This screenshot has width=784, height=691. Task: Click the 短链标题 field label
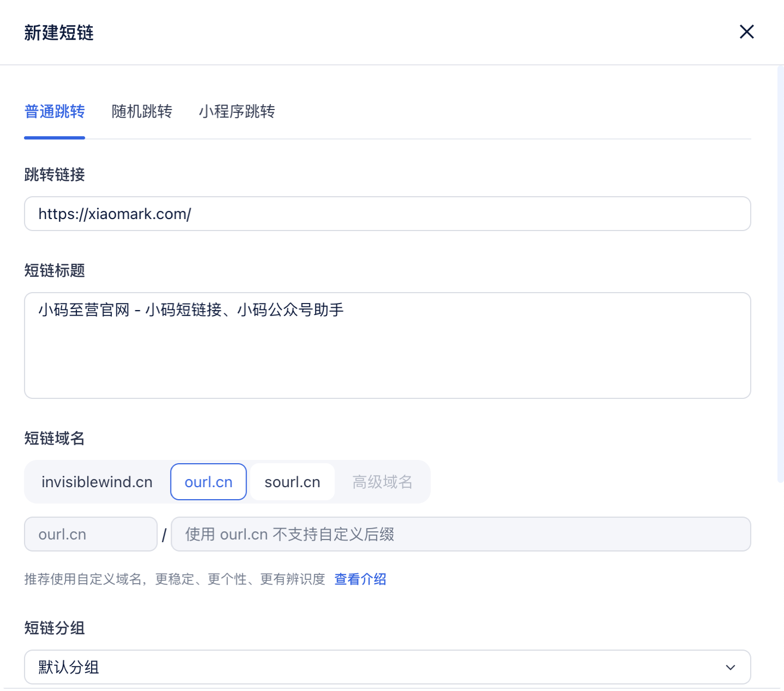point(55,270)
